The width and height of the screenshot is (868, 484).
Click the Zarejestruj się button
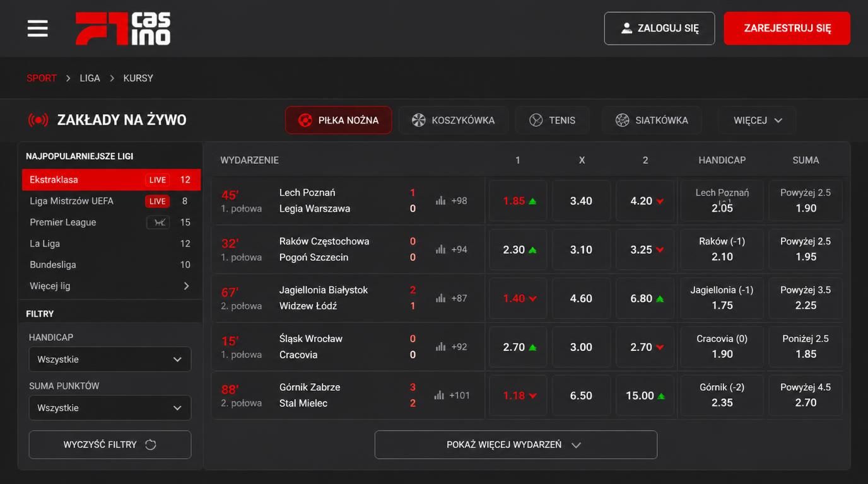pyautogui.click(x=787, y=28)
